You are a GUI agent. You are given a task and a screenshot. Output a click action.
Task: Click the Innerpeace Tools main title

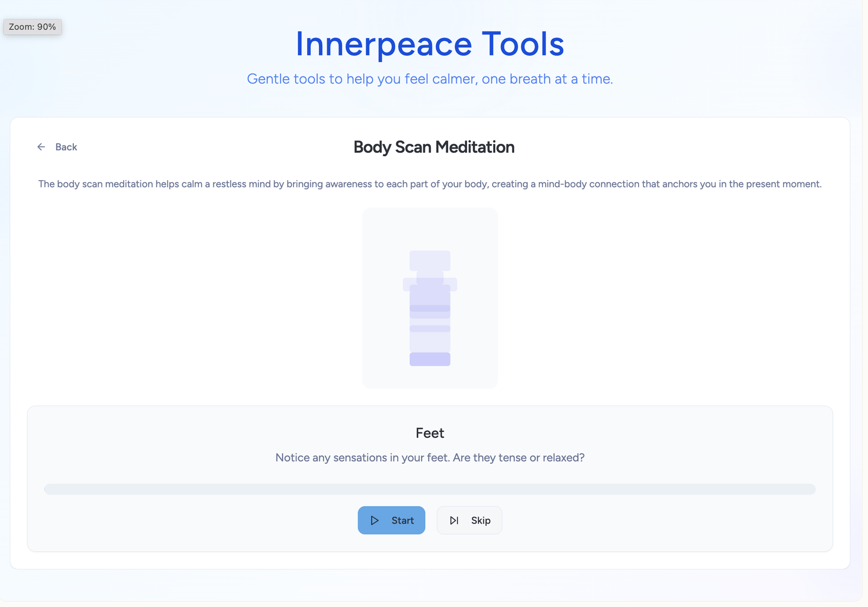[430, 44]
